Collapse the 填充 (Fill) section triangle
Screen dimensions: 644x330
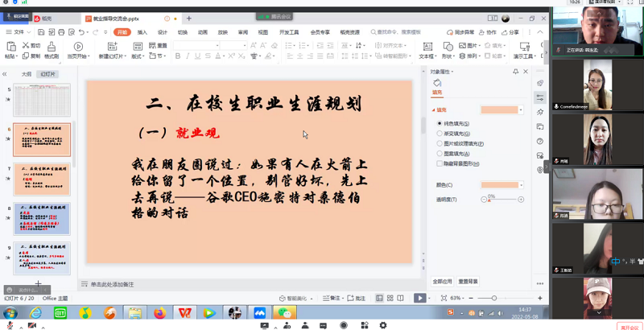pyautogui.click(x=433, y=110)
